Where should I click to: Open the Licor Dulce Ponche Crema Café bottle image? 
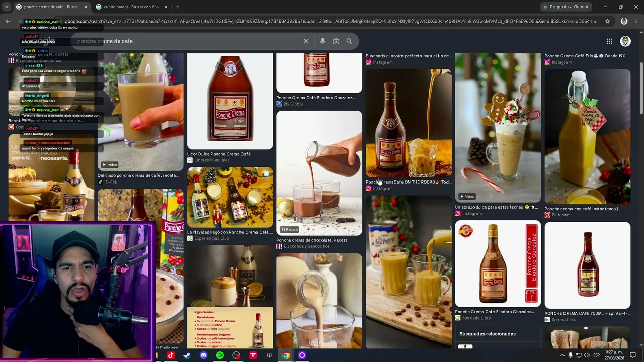coord(230,102)
